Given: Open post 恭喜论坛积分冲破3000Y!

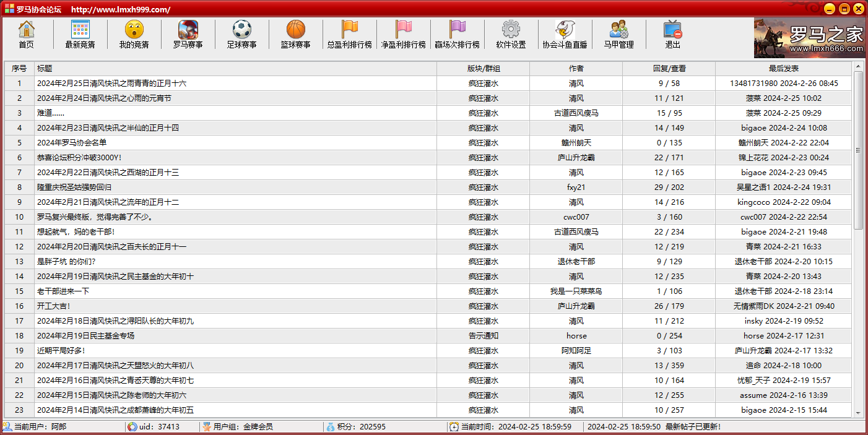Looking at the screenshot, I should click(79, 158).
